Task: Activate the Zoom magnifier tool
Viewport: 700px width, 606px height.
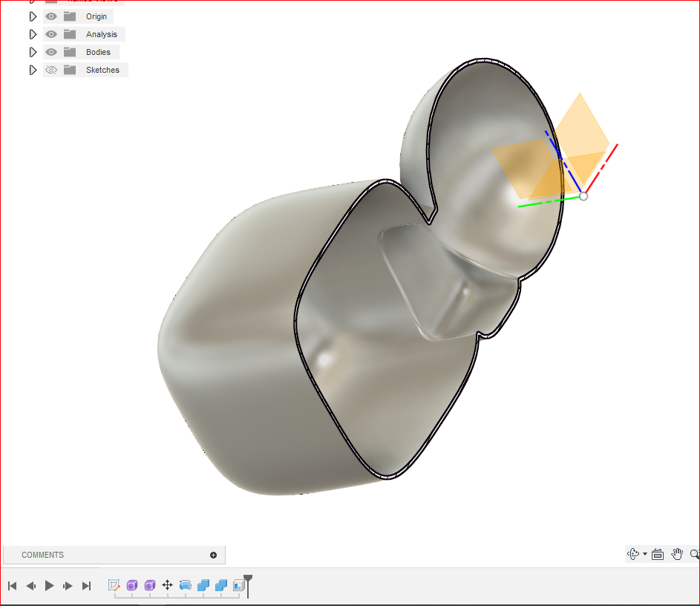Action: coord(695,554)
